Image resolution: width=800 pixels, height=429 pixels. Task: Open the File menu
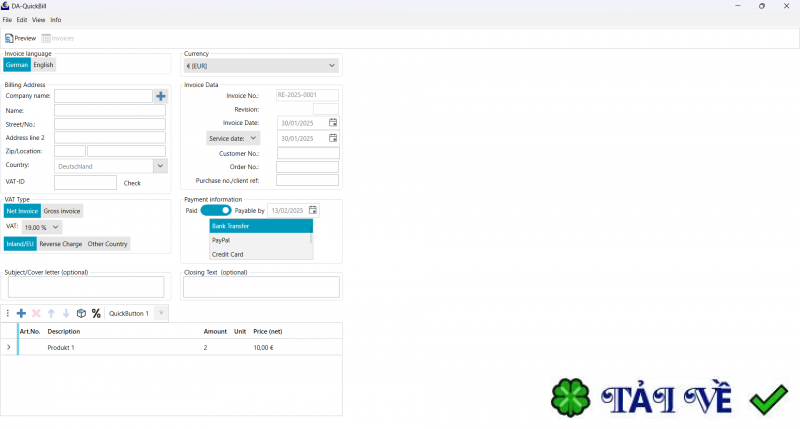pos(7,20)
